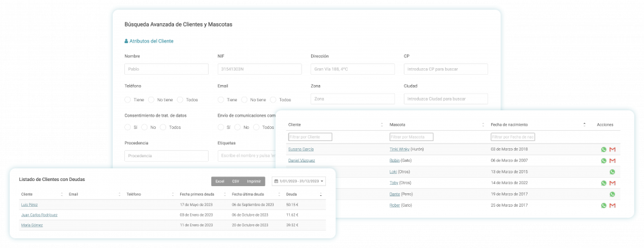This screenshot has width=644, height=248.
Task: Open pet Dante link
Action: (x=395, y=194)
